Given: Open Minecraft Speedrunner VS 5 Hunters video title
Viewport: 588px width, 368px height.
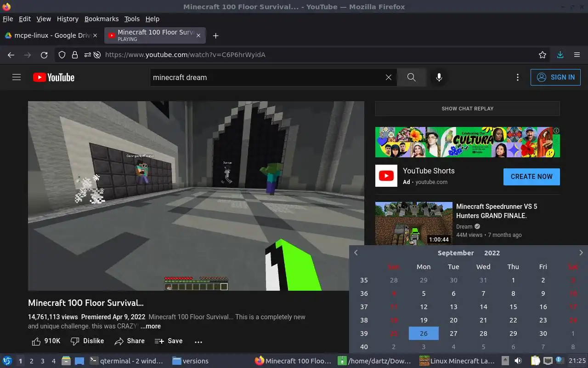Looking at the screenshot, I should (x=497, y=211).
